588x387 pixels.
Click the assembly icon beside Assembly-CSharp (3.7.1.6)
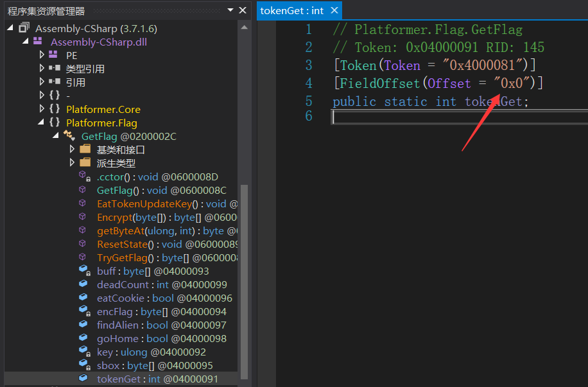tap(24, 28)
